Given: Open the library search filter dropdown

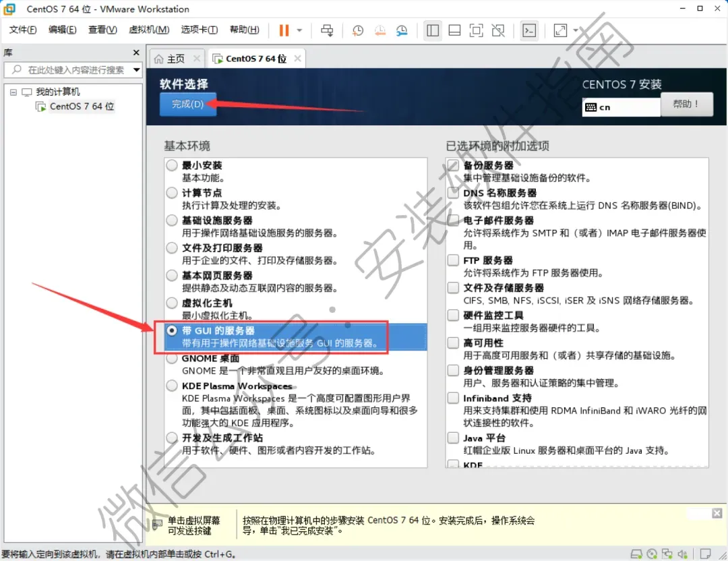Looking at the screenshot, I should click(136, 70).
